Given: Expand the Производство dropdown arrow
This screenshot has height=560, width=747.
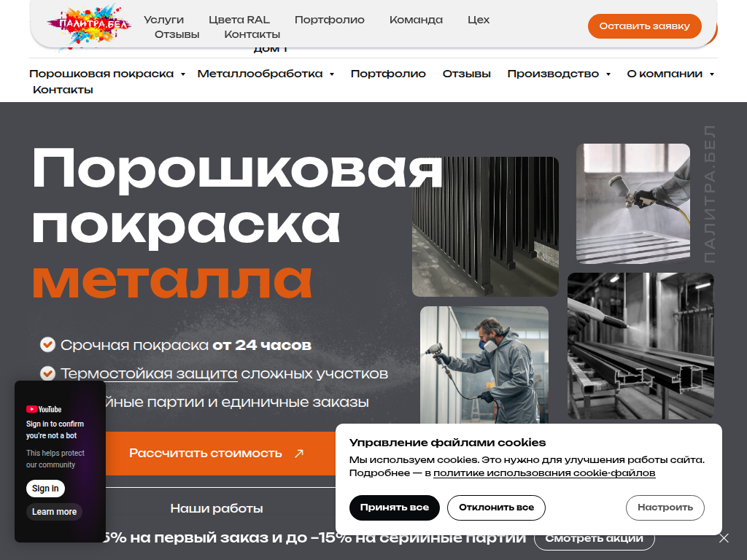Looking at the screenshot, I should (608, 74).
